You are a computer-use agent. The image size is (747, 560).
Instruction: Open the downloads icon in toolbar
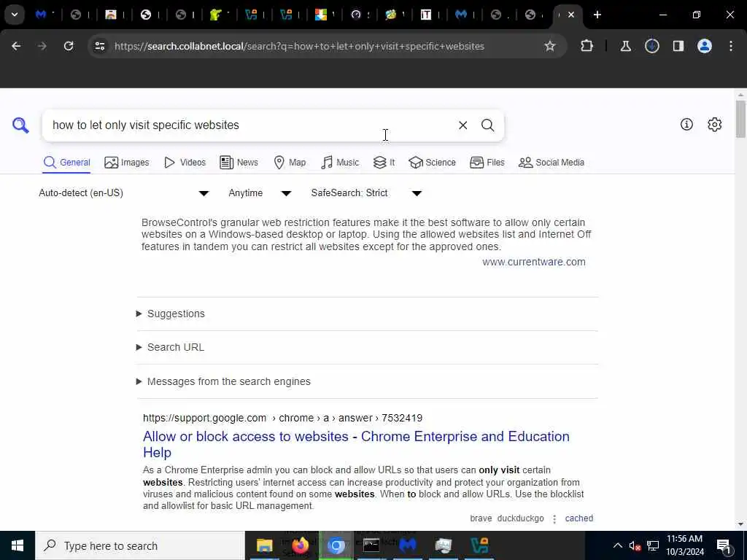click(x=651, y=46)
